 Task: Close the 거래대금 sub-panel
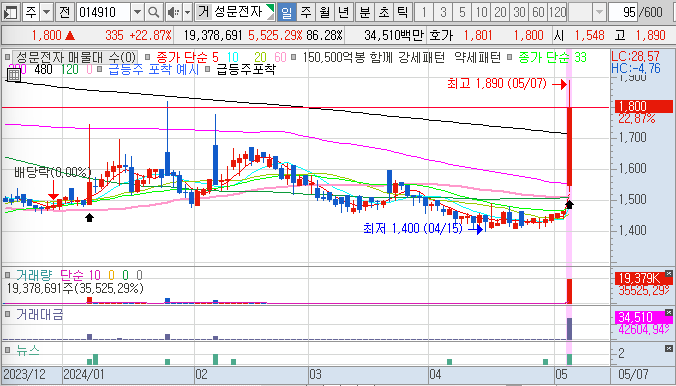668,312
